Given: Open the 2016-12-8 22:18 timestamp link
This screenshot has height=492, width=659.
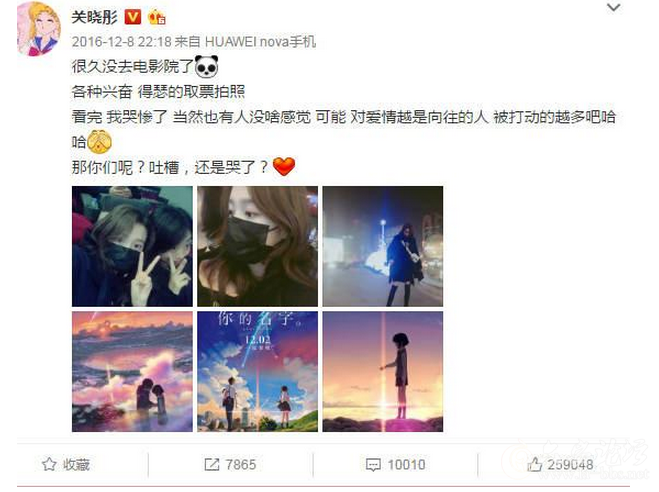Looking at the screenshot, I should point(121,42).
